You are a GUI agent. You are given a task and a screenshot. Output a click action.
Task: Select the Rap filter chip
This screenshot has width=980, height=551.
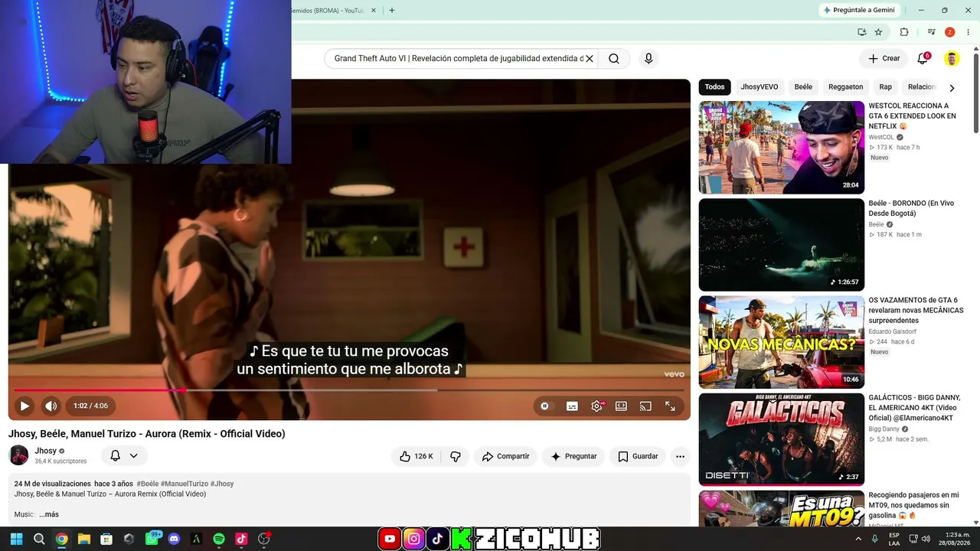[x=885, y=87]
